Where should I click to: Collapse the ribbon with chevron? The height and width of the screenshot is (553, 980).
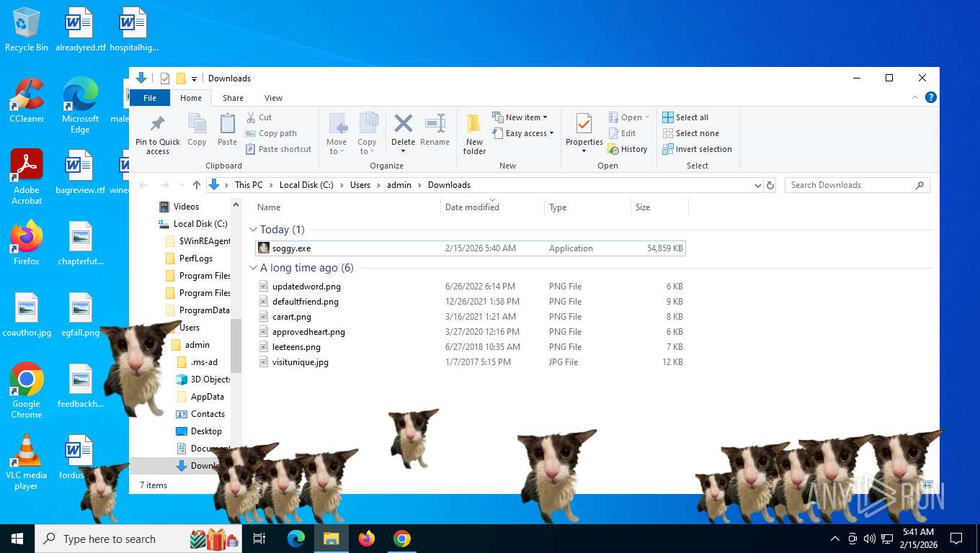click(917, 97)
